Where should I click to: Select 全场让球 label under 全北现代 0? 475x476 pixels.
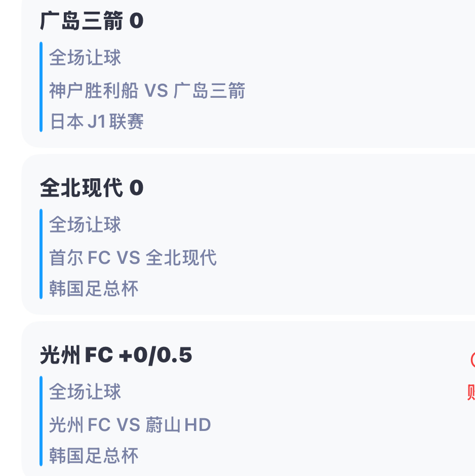85,224
